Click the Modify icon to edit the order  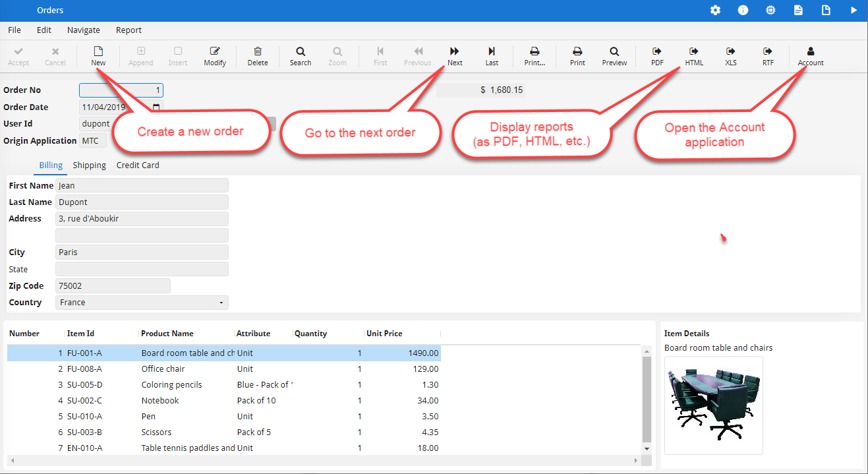[x=214, y=56]
